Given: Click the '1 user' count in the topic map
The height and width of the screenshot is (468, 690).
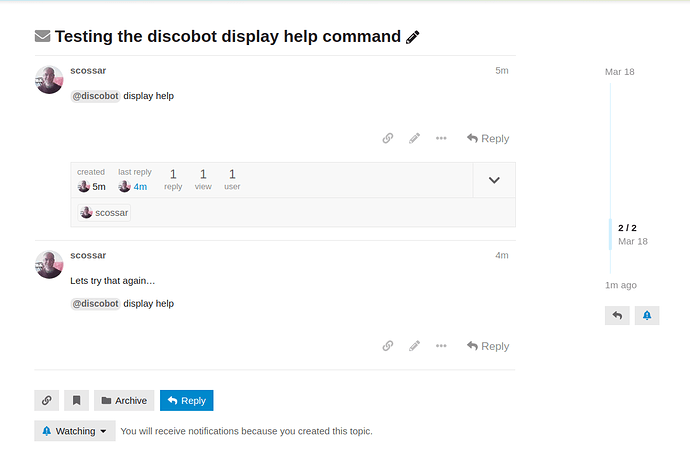Looking at the screenshot, I should point(232,179).
